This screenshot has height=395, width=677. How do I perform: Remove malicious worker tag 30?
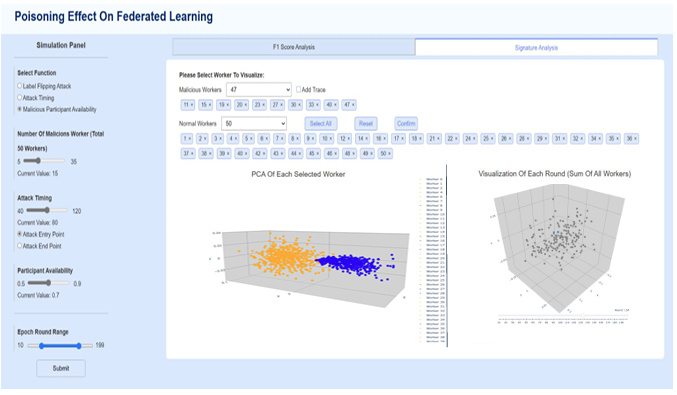pos(300,105)
